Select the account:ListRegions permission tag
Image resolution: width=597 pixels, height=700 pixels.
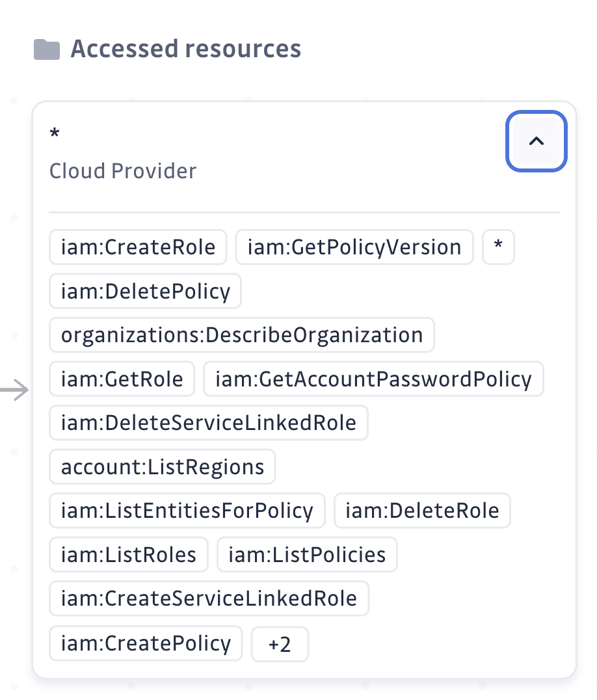(x=161, y=466)
